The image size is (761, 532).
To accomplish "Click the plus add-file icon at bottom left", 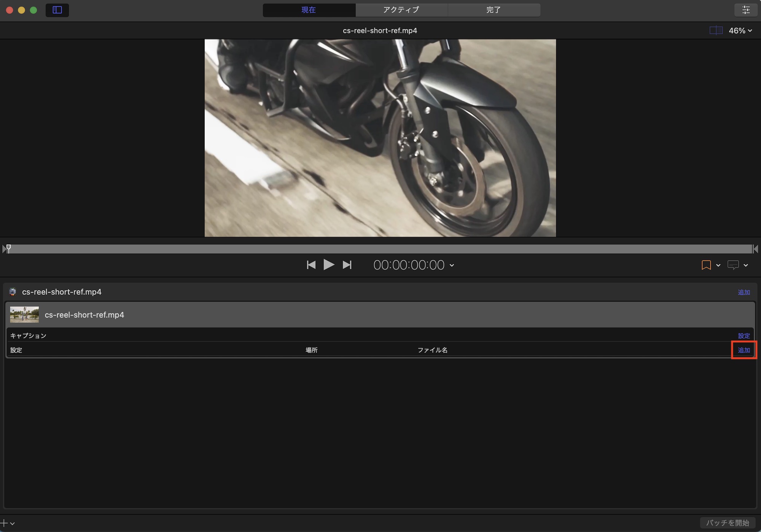I will coord(4,523).
